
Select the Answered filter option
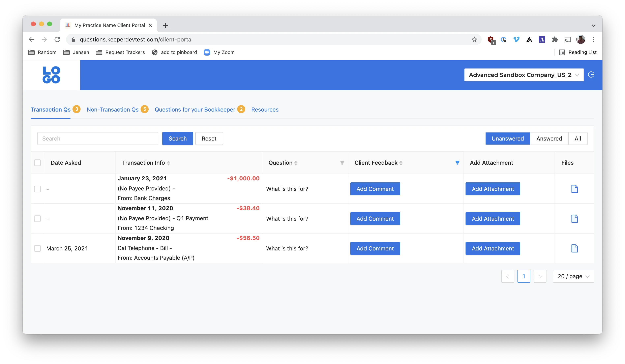click(x=549, y=138)
